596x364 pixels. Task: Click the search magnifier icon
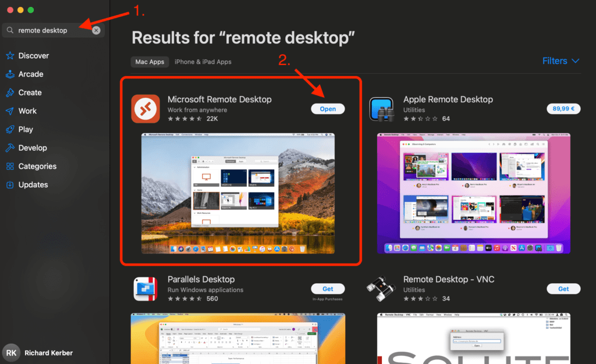(x=10, y=30)
